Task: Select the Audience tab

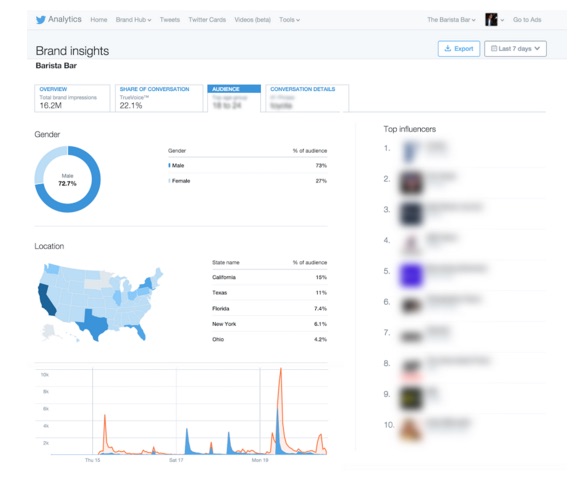Action: pos(234,98)
